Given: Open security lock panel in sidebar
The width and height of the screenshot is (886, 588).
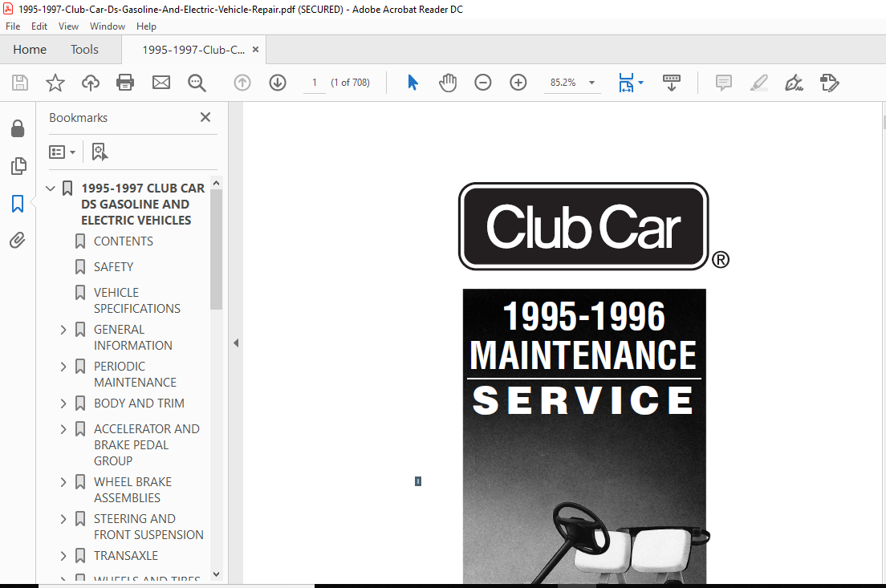Looking at the screenshot, I should 18,129.
